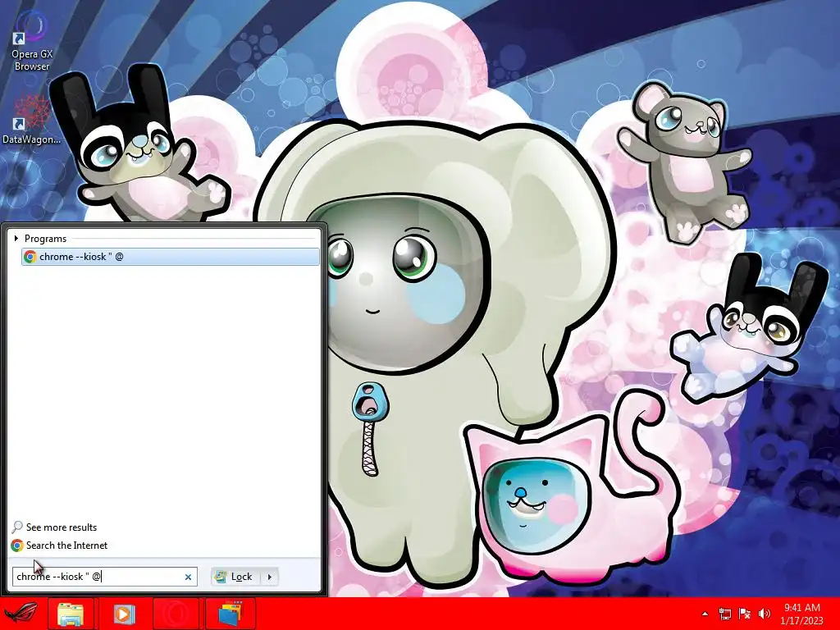Open the media player taskbar icon
This screenshot has height=630, width=840.
coord(123,614)
